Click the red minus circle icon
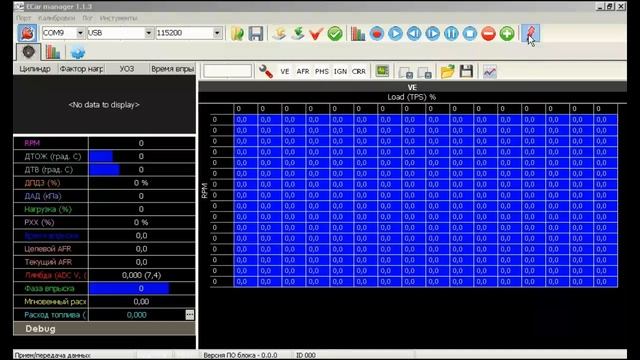Screen dimensions: 640x360 pos(488,33)
